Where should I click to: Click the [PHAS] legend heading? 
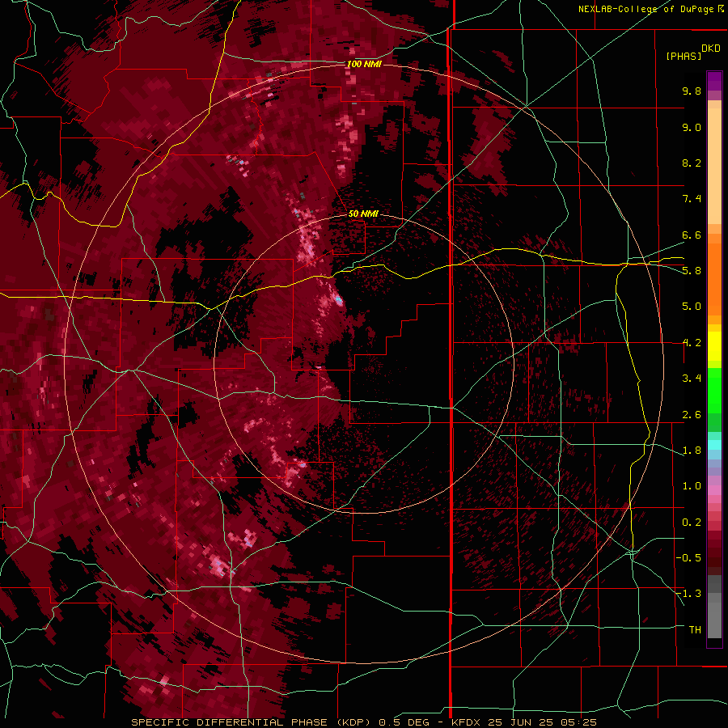pos(684,56)
